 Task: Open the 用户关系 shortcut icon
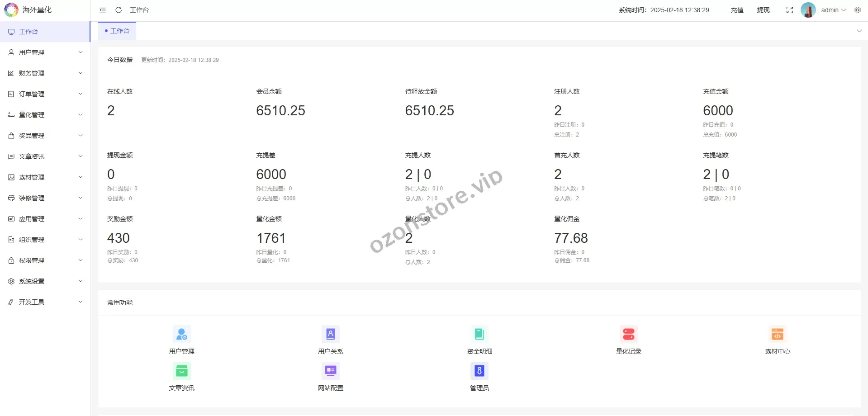(x=330, y=335)
